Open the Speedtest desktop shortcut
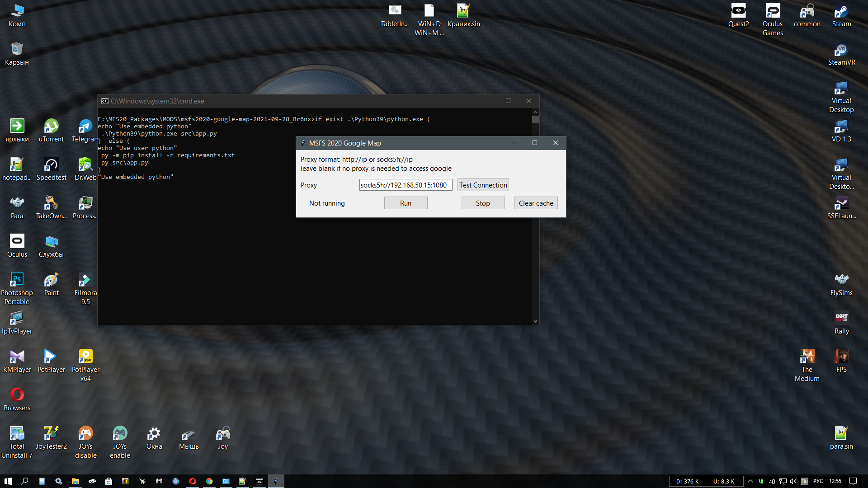Image resolution: width=868 pixels, height=488 pixels. click(x=51, y=165)
